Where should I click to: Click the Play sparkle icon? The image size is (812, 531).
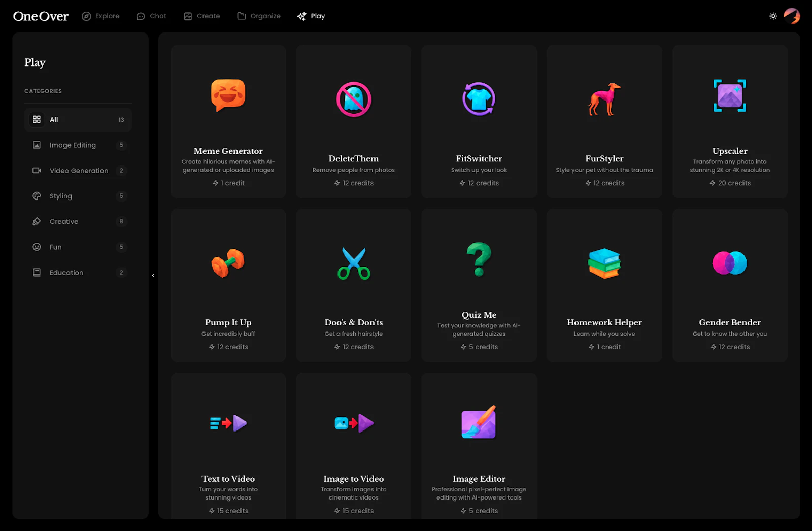pyautogui.click(x=301, y=16)
